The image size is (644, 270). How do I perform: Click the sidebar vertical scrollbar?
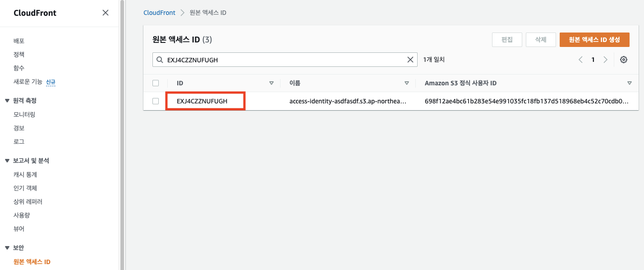click(x=122, y=135)
